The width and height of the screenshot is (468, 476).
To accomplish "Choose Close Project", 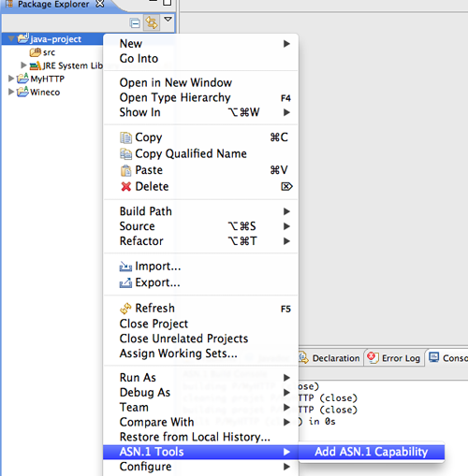I will [200, 324].
